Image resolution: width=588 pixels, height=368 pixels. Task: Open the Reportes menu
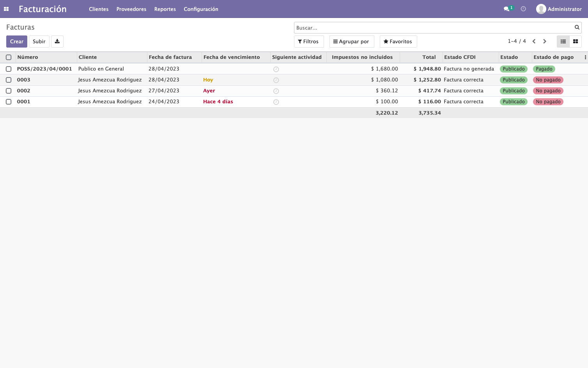(165, 9)
